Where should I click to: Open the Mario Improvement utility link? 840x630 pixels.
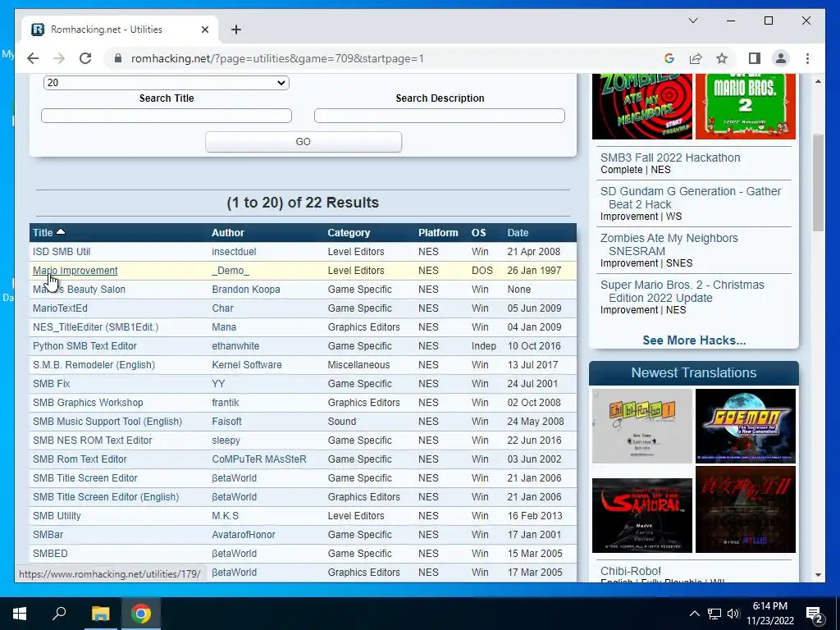(x=75, y=271)
